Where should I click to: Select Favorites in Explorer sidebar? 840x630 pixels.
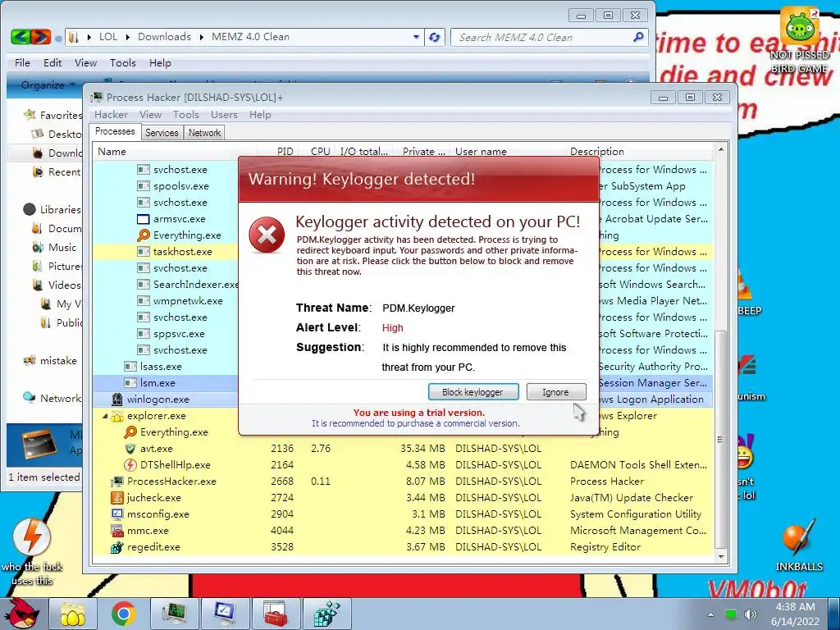(52, 115)
